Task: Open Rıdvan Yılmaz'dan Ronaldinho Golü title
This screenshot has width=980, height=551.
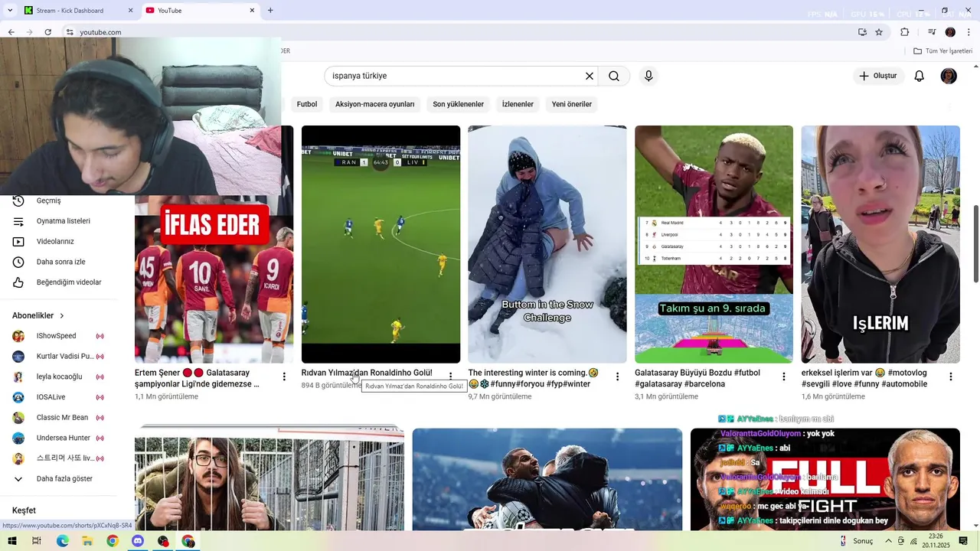Action: pyautogui.click(x=367, y=373)
